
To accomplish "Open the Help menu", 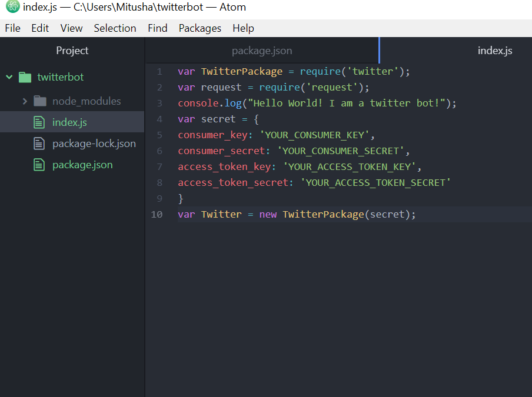I will [243, 28].
